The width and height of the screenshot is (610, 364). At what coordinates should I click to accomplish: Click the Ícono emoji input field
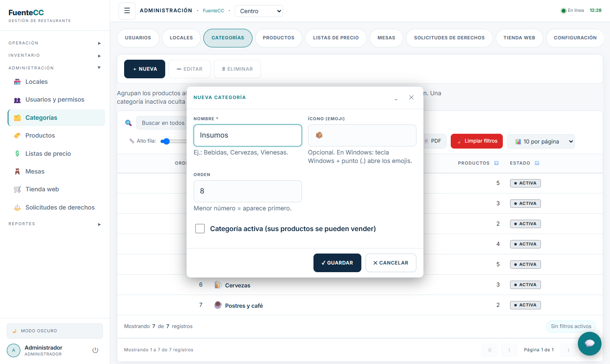pos(362,135)
